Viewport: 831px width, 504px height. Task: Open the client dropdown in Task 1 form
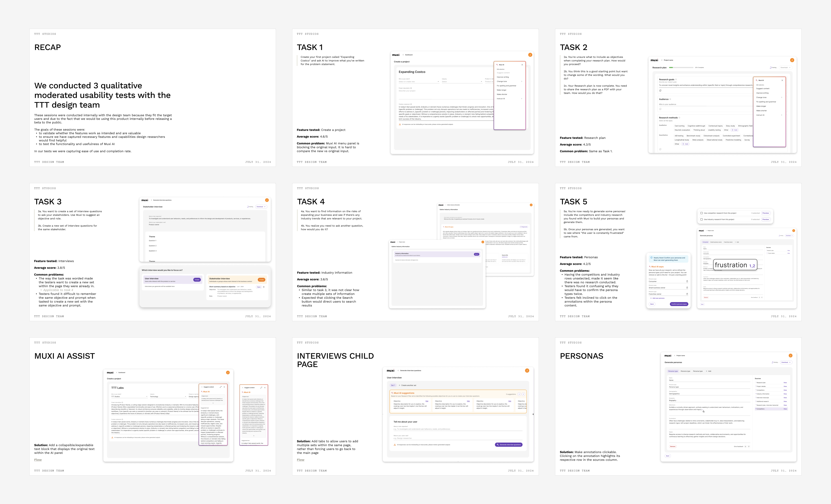click(419, 81)
